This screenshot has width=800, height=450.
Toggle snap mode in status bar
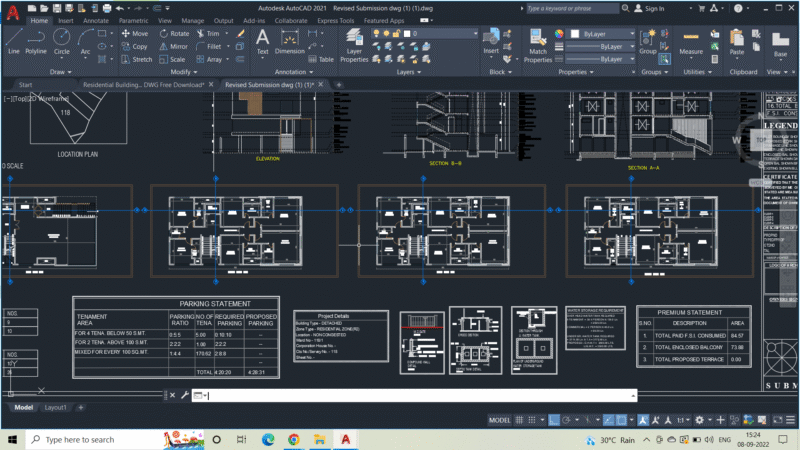click(532, 420)
